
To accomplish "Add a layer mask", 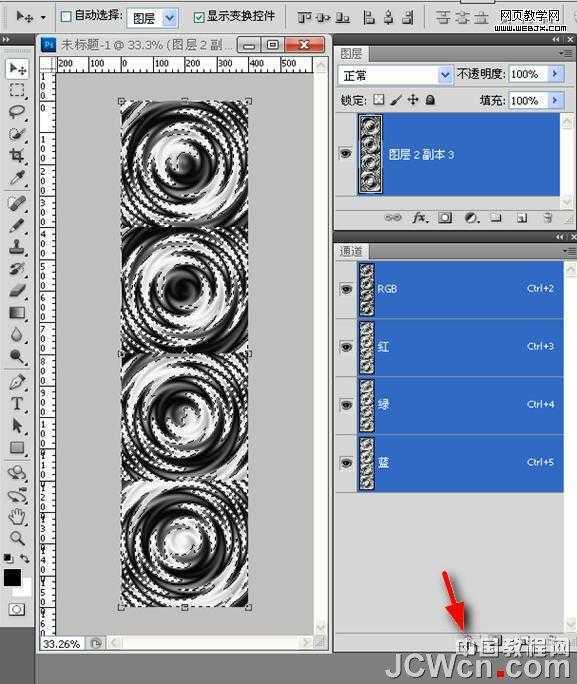I will pyautogui.click(x=445, y=217).
